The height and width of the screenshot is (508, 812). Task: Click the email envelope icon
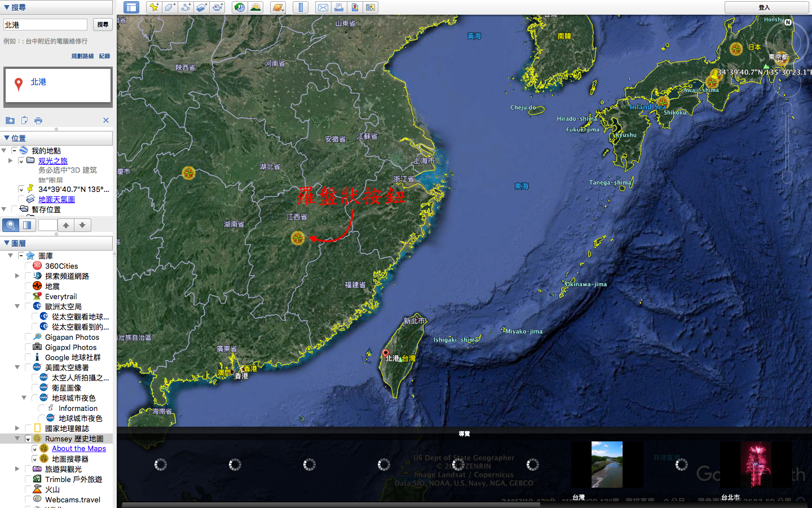[x=323, y=7]
